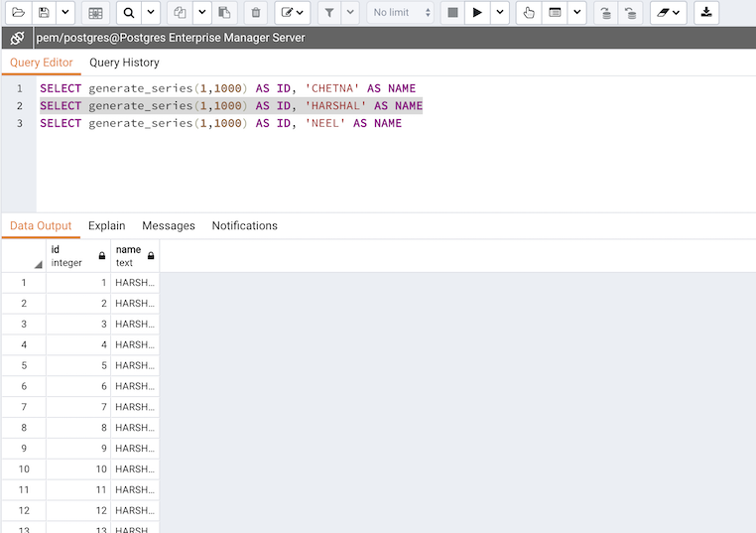Execute the query with the play button

point(477,13)
